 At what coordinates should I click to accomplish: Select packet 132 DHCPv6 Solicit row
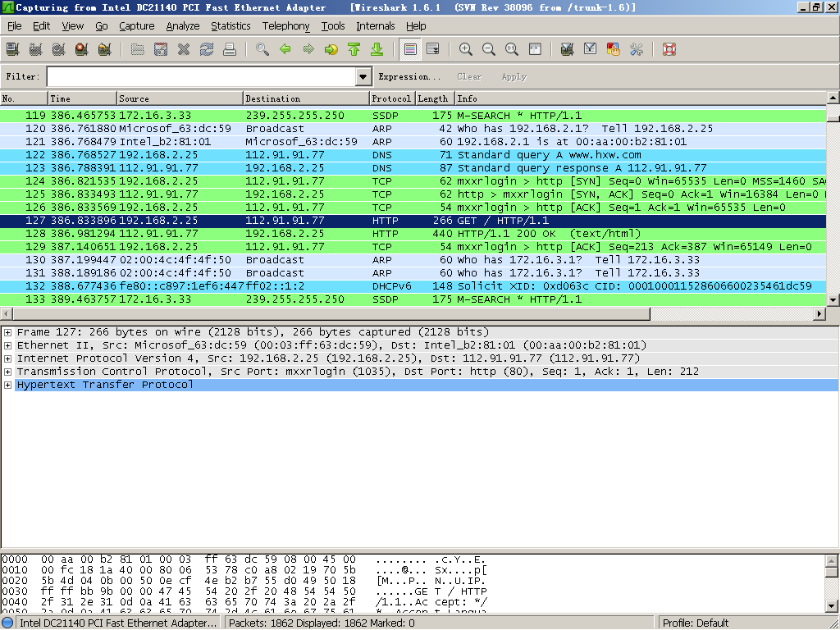point(413,286)
